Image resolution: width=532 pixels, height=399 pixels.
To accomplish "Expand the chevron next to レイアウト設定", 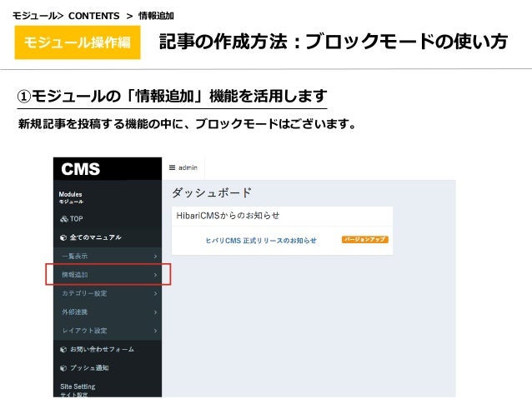I will pyautogui.click(x=155, y=331).
